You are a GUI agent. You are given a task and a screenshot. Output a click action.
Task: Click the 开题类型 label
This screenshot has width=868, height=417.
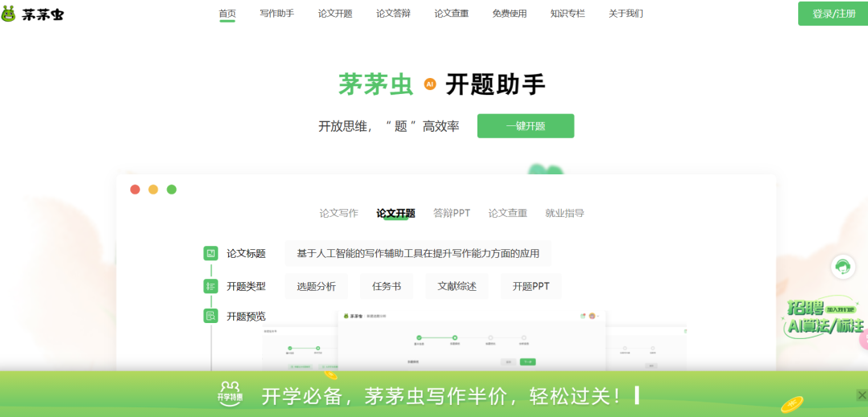(x=246, y=287)
